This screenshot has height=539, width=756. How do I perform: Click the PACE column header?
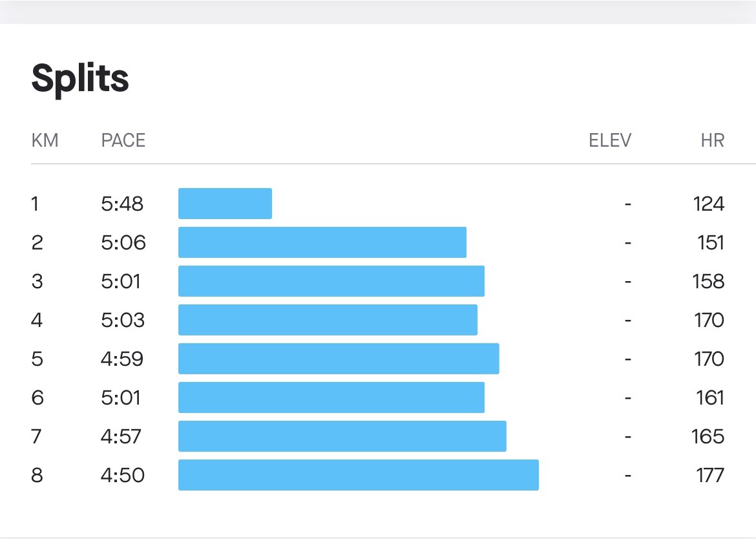123,140
